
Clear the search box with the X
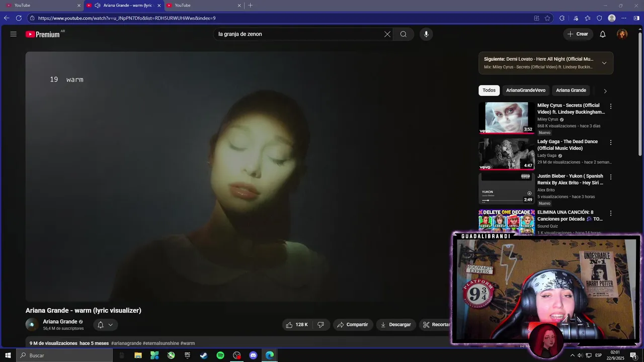(387, 34)
